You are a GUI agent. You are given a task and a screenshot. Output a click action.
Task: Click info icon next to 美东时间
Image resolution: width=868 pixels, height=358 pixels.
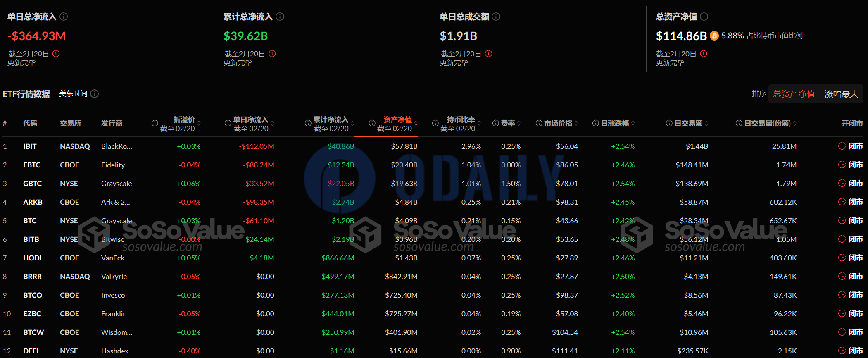click(x=95, y=94)
